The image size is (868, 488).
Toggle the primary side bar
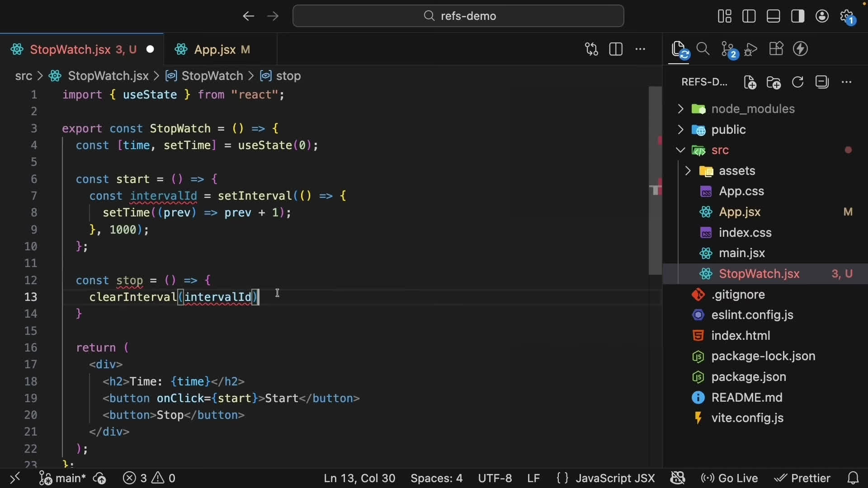pyautogui.click(x=750, y=16)
